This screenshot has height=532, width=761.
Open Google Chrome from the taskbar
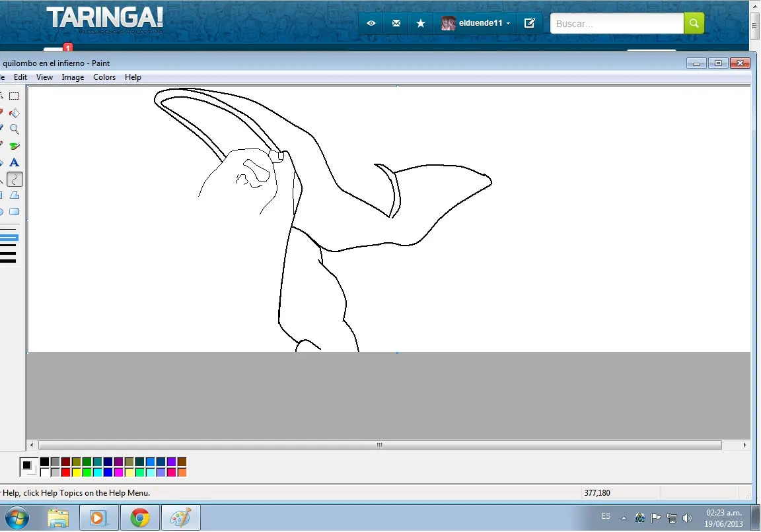coord(139,518)
